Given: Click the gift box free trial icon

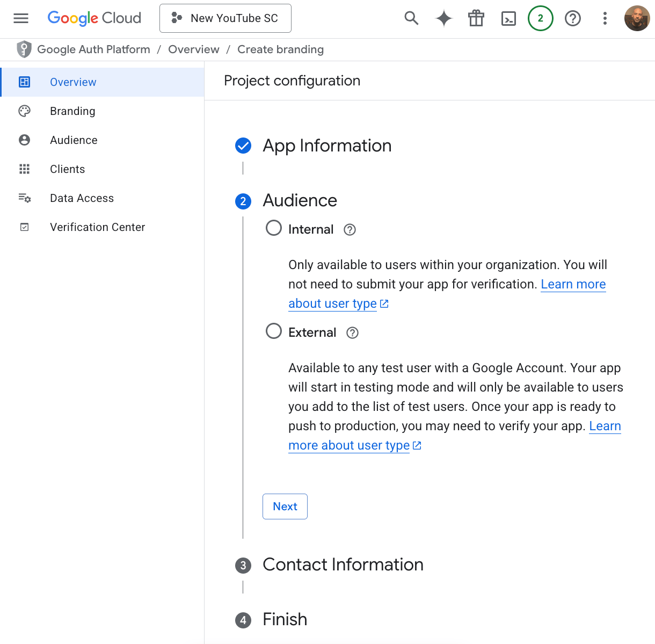Looking at the screenshot, I should (476, 18).
